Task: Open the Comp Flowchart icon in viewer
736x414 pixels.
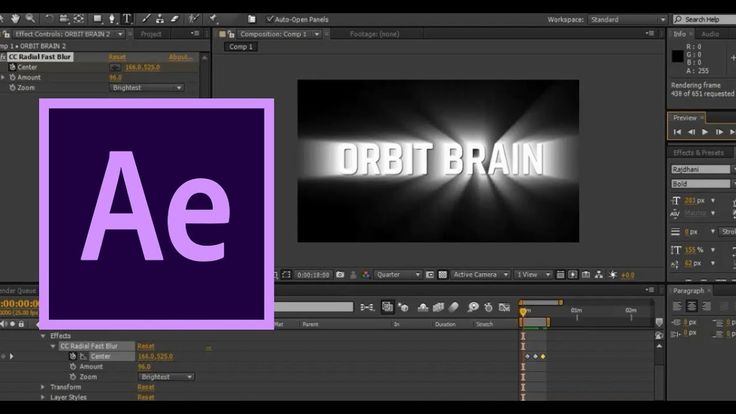Action: pyautogui.click(x=599, y=275)
